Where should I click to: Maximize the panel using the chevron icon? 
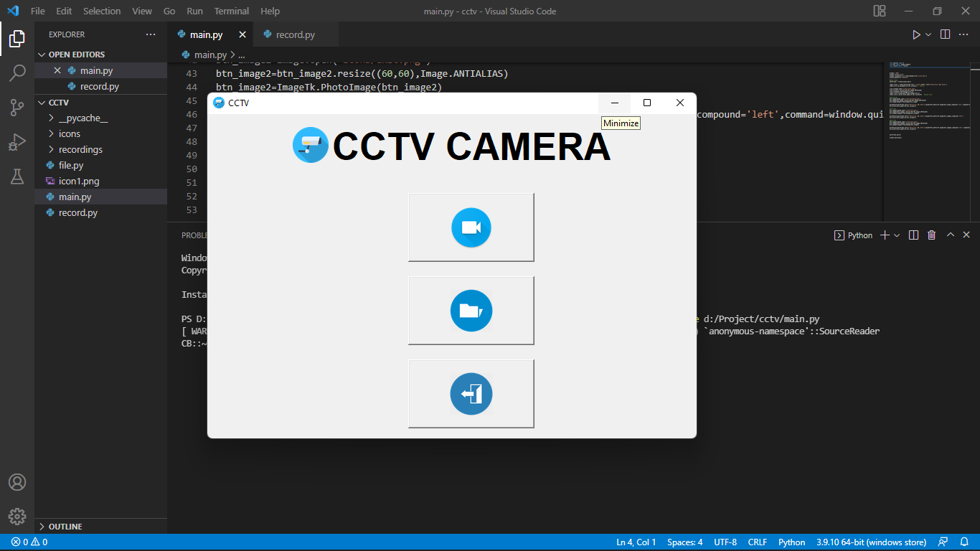tap(950, 235)
